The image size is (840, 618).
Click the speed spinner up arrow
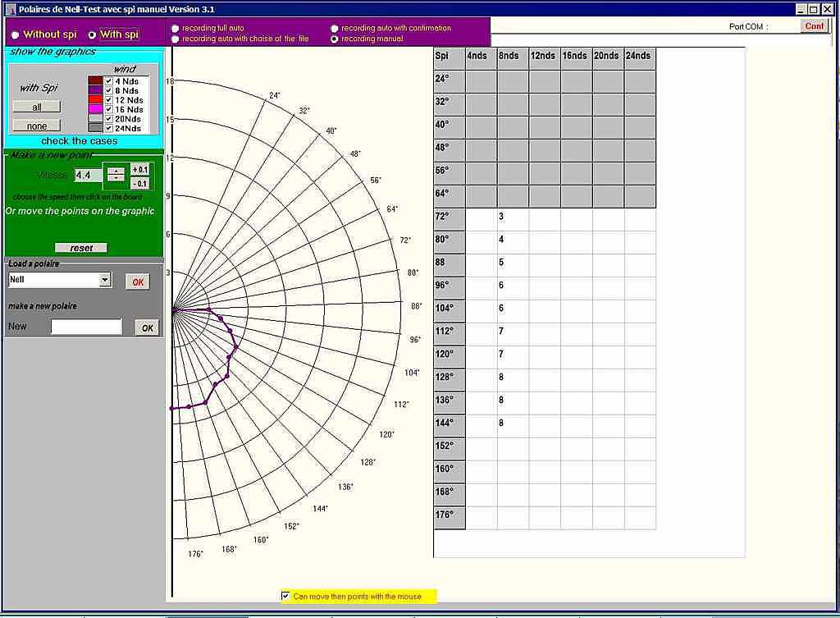[116, 172]
